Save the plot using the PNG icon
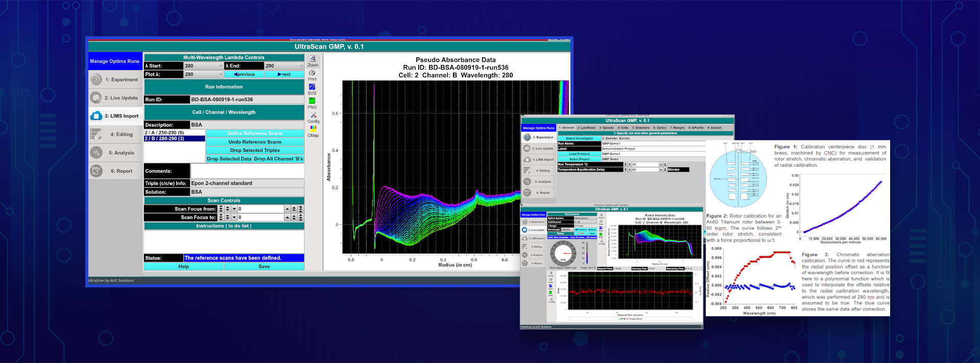Viewport: 980px width, 363px height. click(312, 101)
